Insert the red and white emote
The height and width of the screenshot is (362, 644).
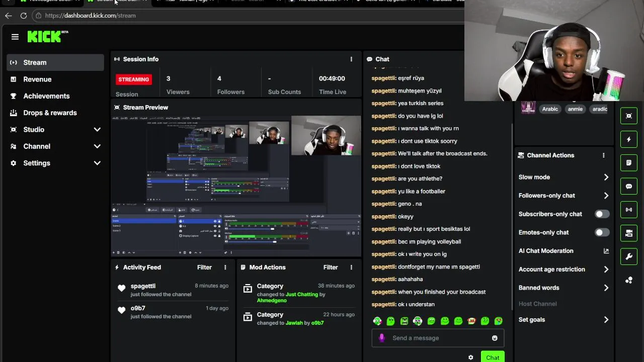tap(471, 321)
